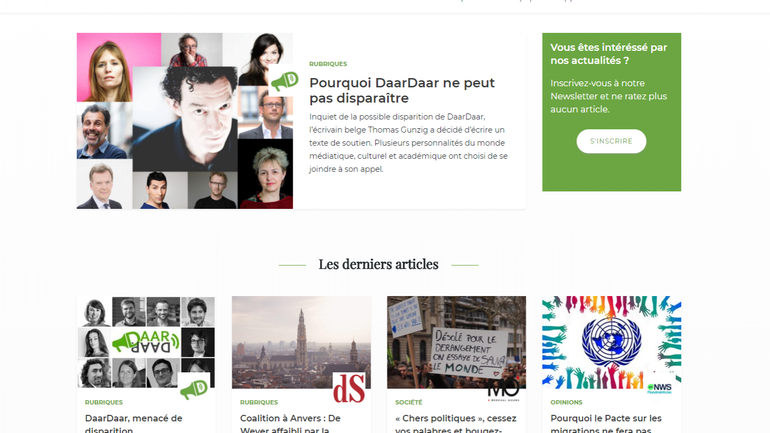Click the featured article portrait collage image
Screen dimensions: 770x433
click(185, 121)
